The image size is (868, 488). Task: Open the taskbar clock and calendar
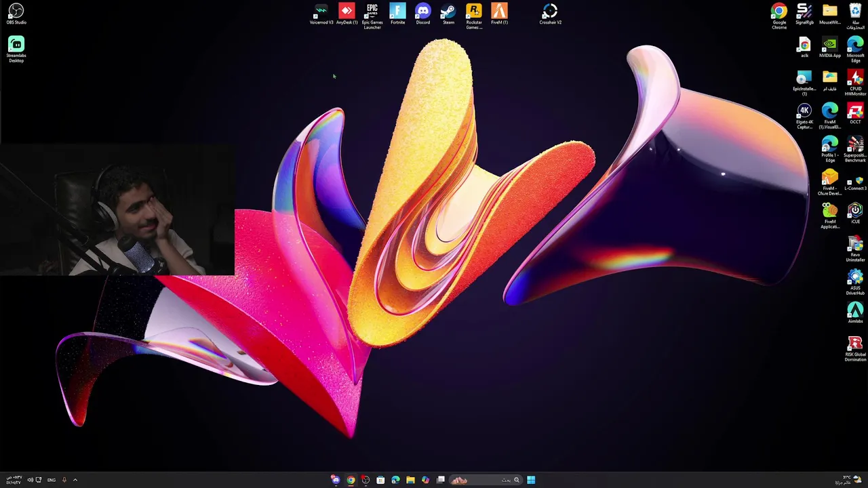tap(14, 480)
